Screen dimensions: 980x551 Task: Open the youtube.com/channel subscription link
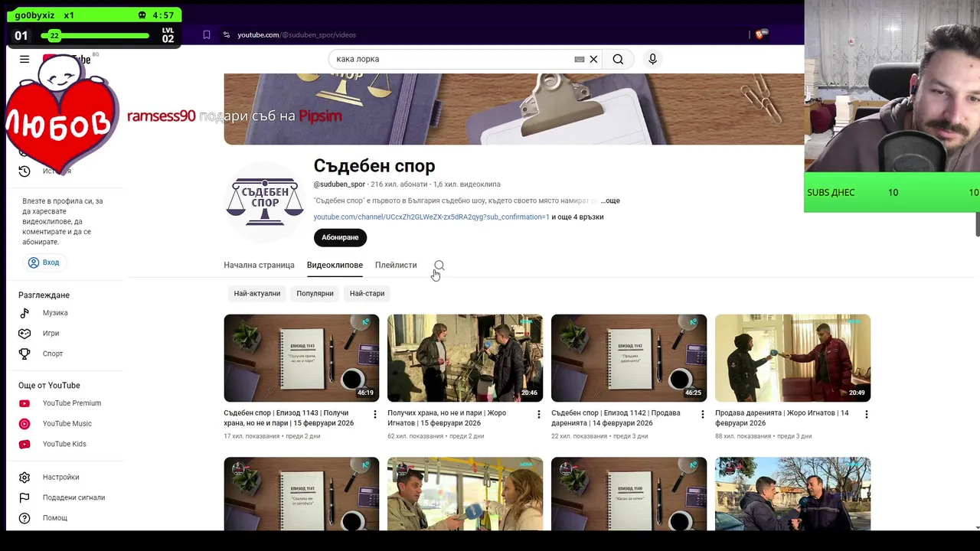431,217
